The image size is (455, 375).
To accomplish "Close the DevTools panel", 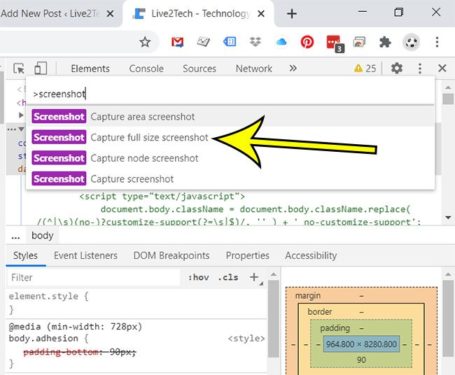I will click(x=442, y=68).
